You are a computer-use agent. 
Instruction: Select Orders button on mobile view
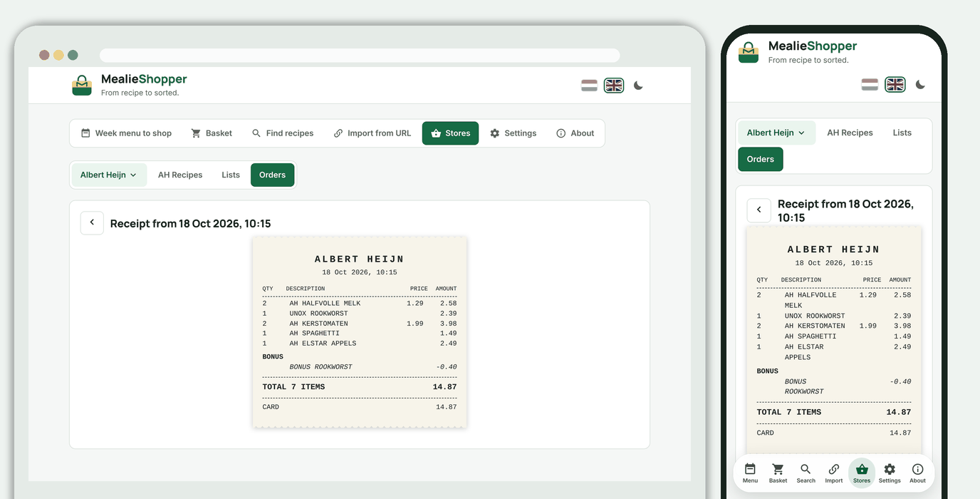coord(760,159)
